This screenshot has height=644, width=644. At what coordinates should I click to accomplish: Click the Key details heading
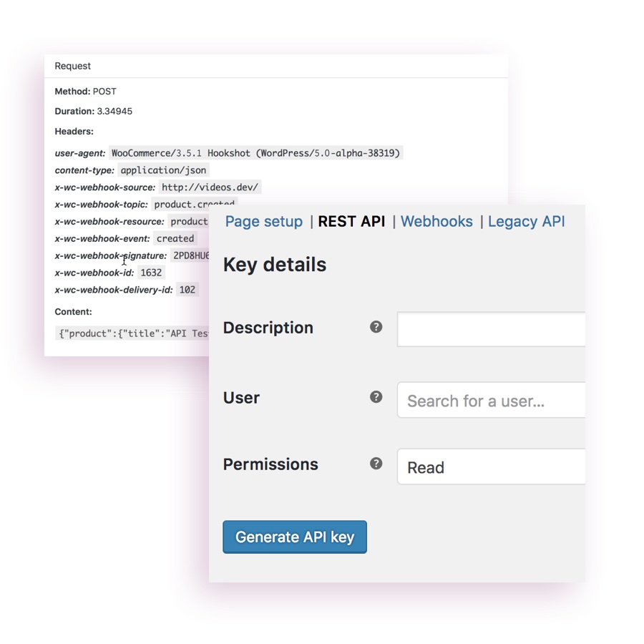click(275, 265)
